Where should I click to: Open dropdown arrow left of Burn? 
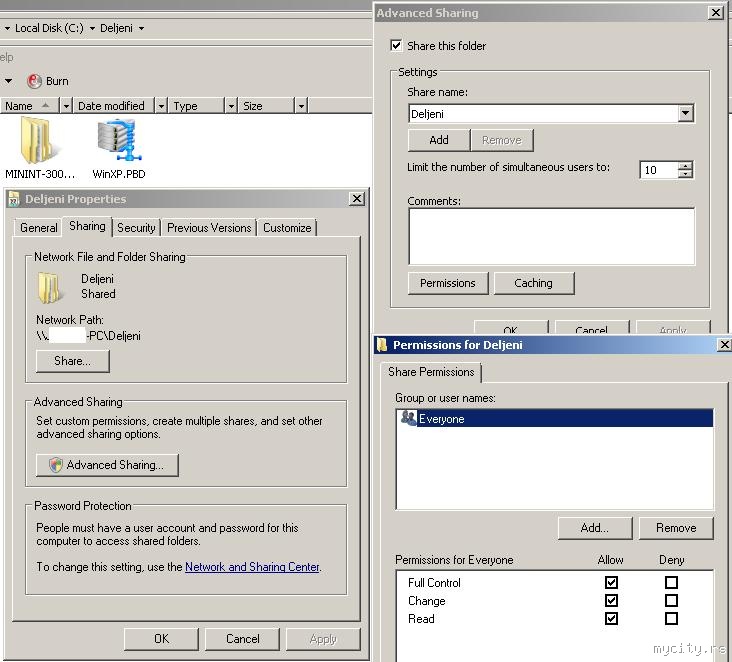click(8, 81)
